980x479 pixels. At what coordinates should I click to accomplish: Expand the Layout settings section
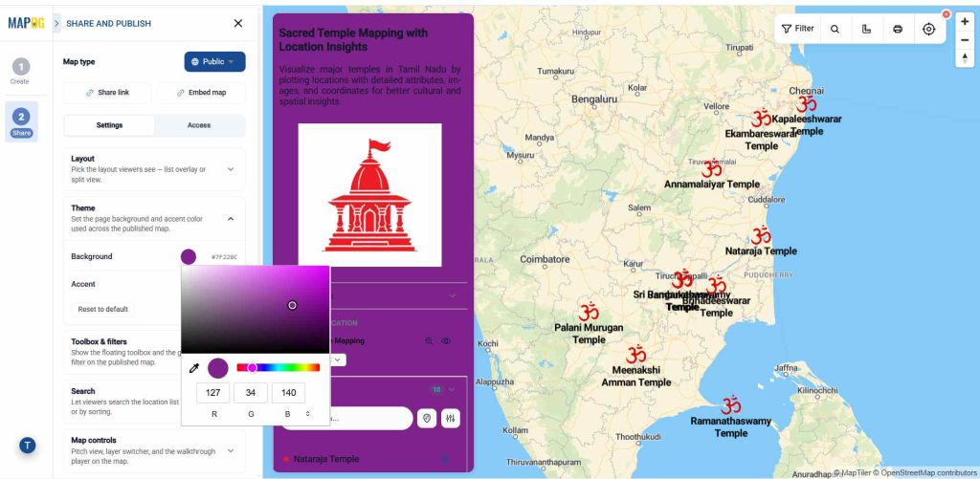[x=231, y=169]
